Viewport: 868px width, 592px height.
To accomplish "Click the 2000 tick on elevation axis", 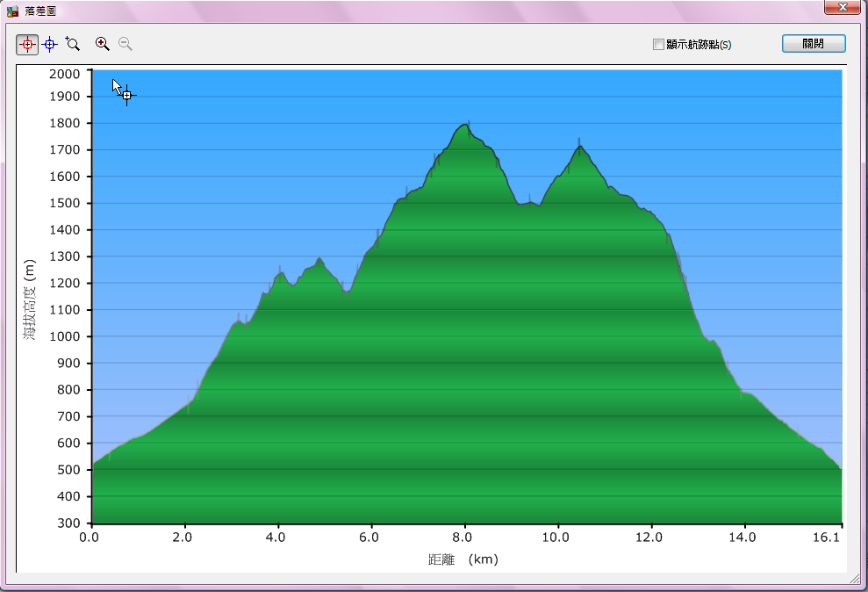I will 65,74.
